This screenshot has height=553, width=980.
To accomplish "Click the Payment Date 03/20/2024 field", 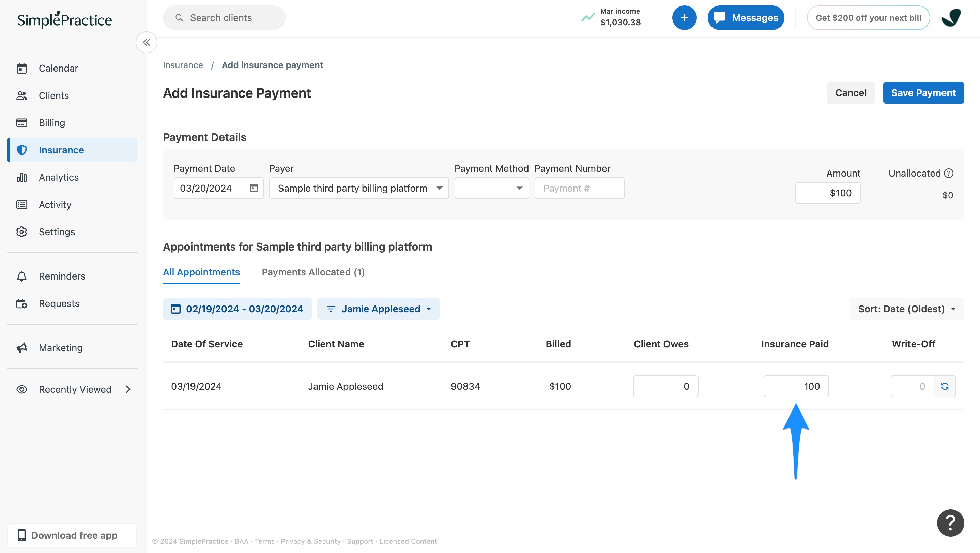I will (218, 188).
